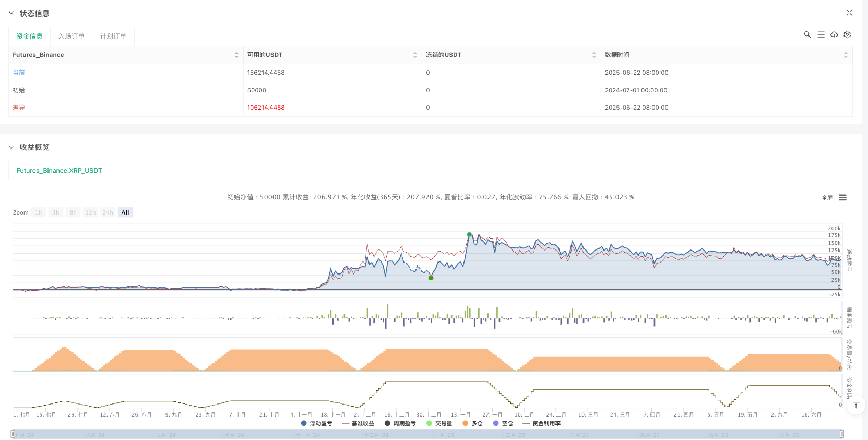Viewport: 868px width, 440px height.
Task: Click the 全屏 fullscreen button
Action: pos(827,198)
